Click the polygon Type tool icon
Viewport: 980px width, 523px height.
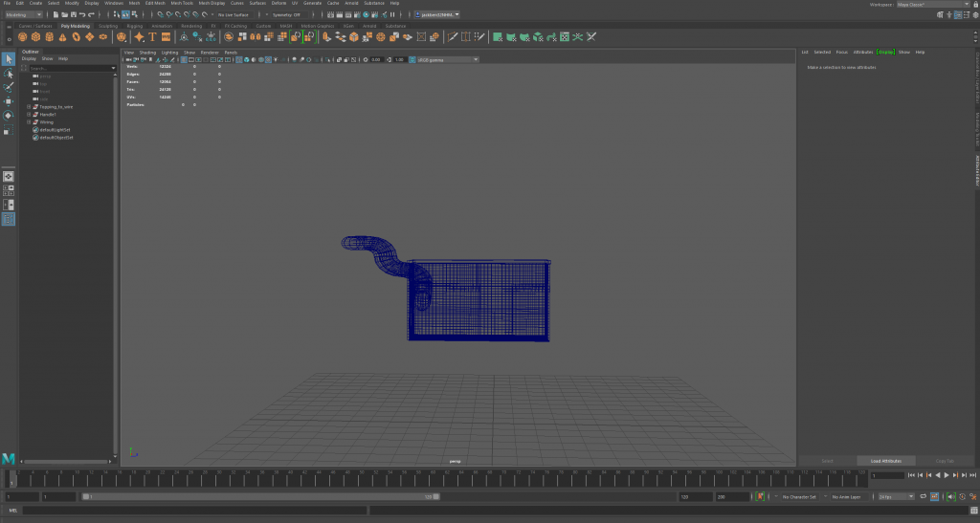(152, 37)
